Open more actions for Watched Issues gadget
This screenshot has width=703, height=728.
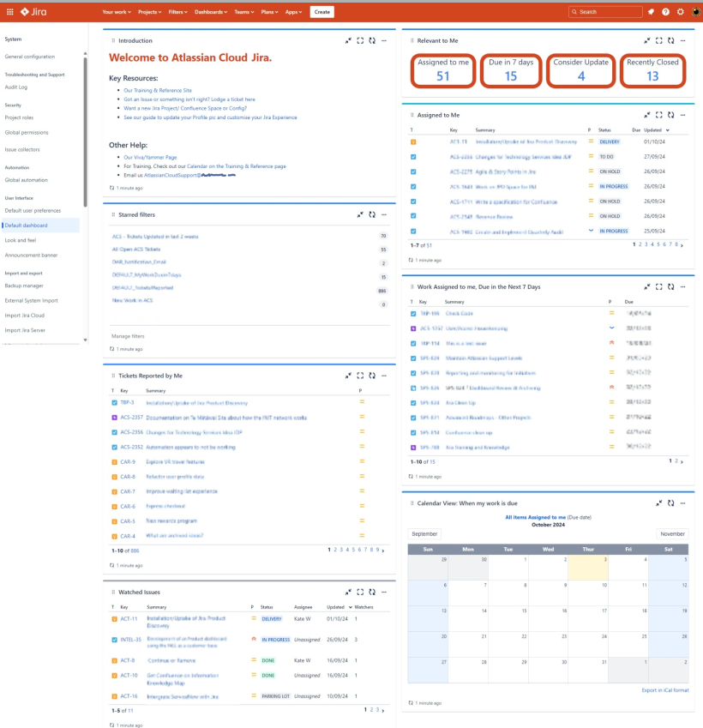(384, 592)
